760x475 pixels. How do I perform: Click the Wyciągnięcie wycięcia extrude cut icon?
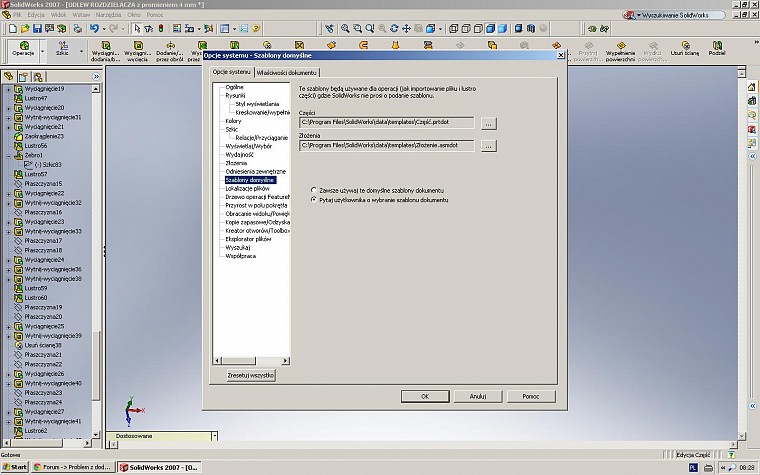pyautogui.click(x=138, y=51)
